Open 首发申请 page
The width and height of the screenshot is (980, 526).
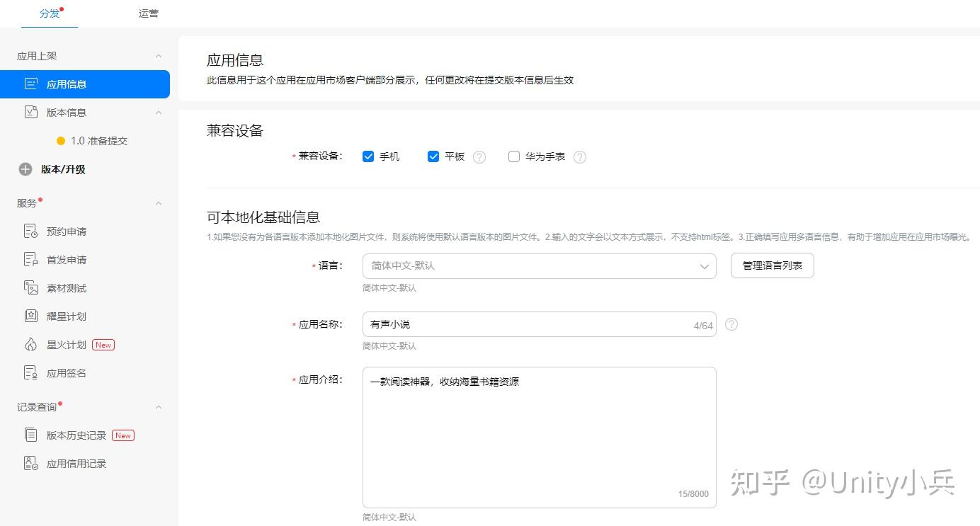[67, 260]
